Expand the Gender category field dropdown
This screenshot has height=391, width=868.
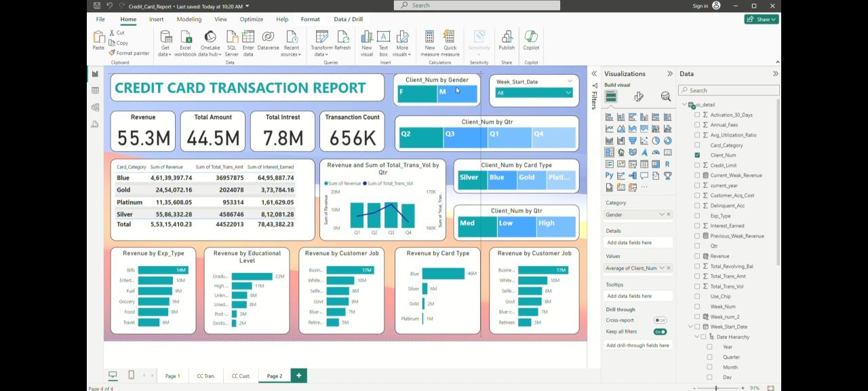click(x=661, y=215)
